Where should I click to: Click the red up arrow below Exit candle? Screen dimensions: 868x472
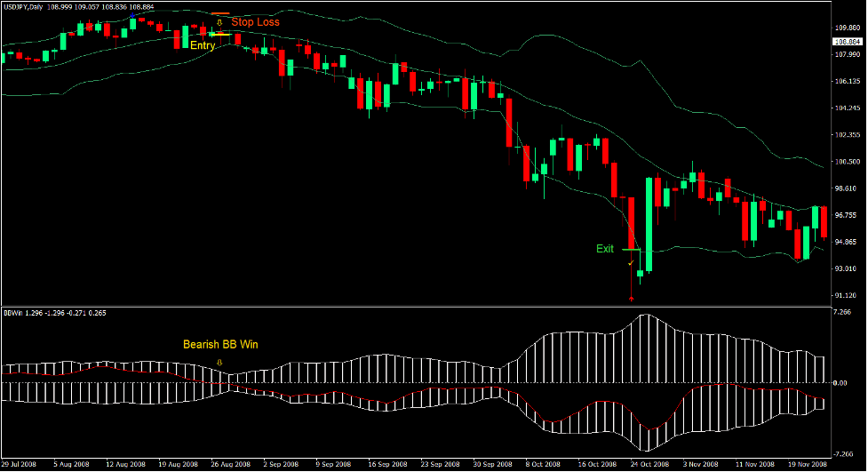pos(631,299)
